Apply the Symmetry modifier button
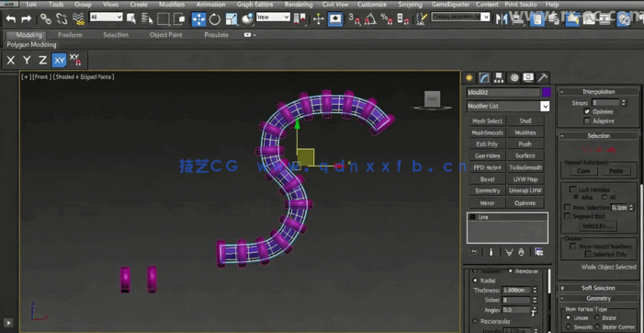Screen dimensions: 644x333 pos(487,190)
